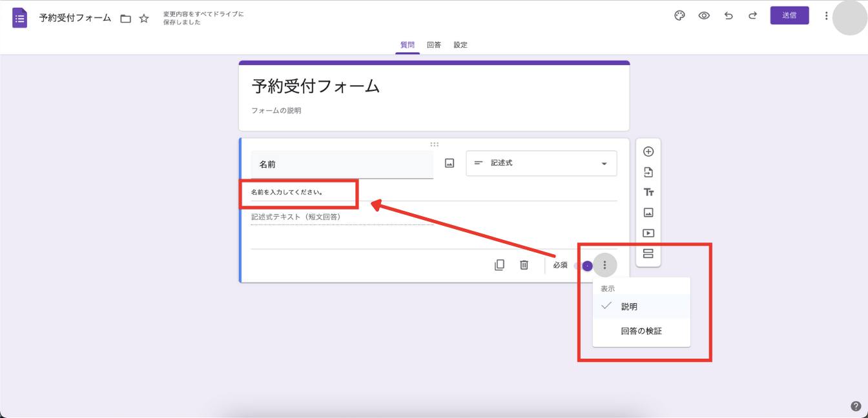Open the question's three-dot options menu
This screenshot has width=868, height=418.
pyautogui.click(x=604, y=264)
